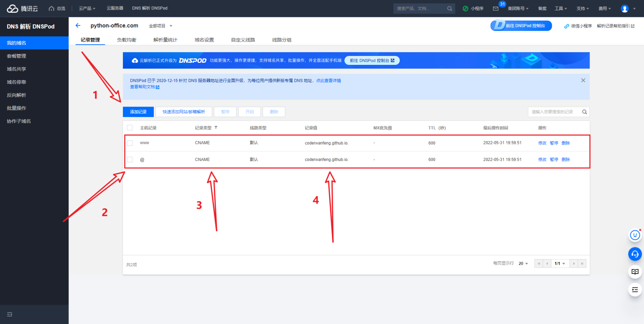The width and height of the screenshot is (644, 324).
Task: Click the record search magnifier icon
Action: point(584,112)
